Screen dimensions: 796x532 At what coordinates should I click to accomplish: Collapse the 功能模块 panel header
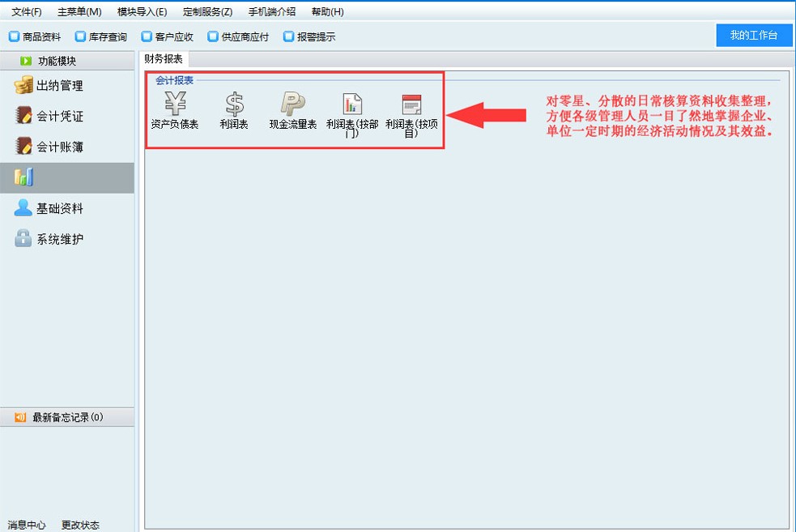67,61
